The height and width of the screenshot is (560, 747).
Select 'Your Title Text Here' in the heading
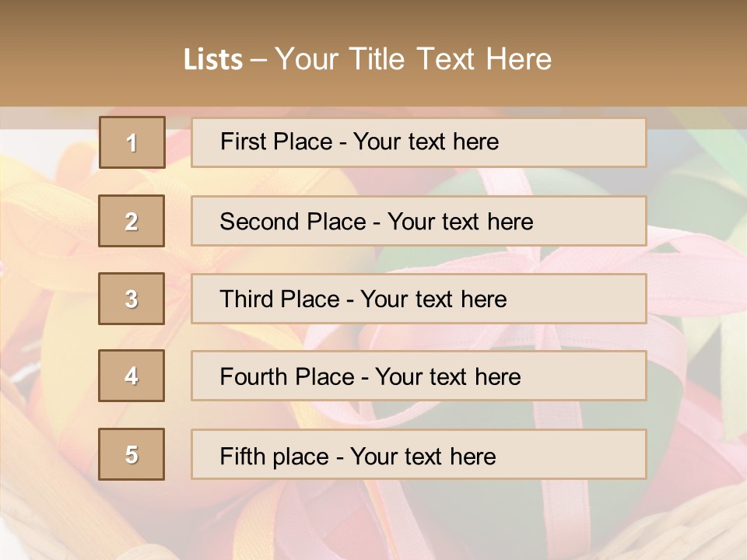(413, 59)
